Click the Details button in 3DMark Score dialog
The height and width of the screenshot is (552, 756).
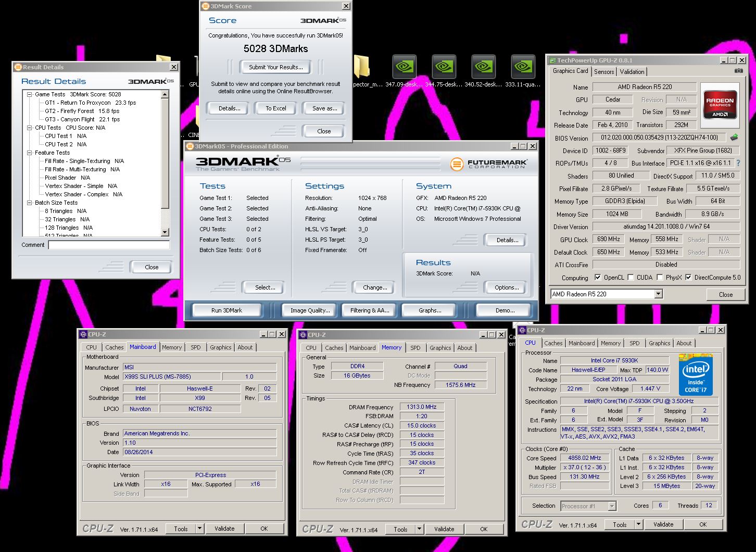pos(229,108)
